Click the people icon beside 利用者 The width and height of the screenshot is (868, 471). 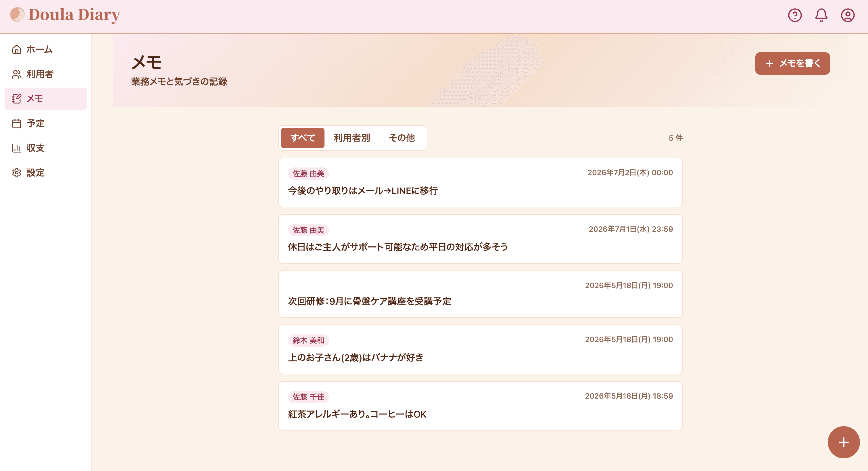pos(16,74)
